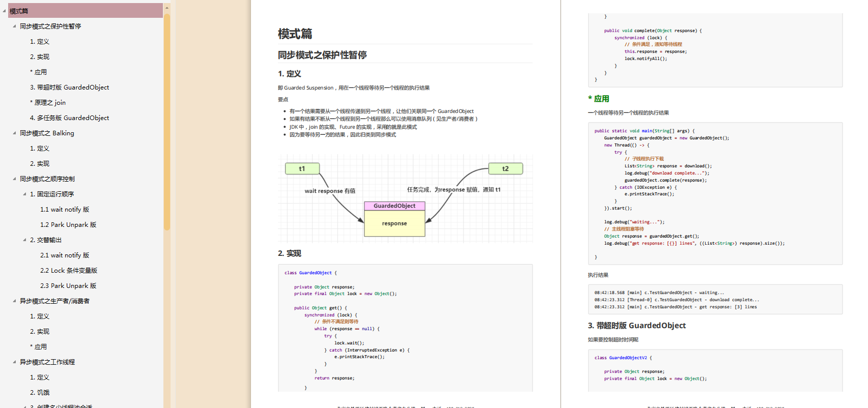Open the 2. 饥饿 bookmark
Viewport: 868px width, 408px height.
pos(40,392)
